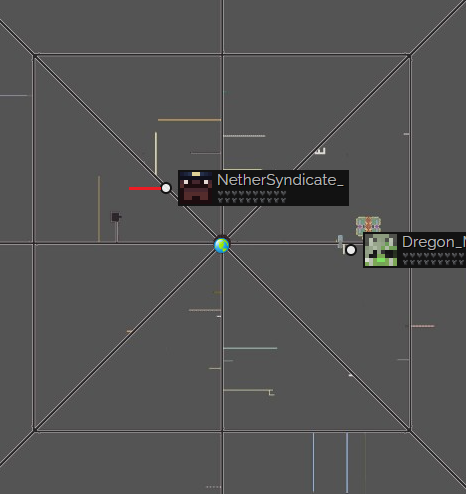The image size is (466, 494).
Task: Click the Dregon_ player name label
Action: coord(434,242)
